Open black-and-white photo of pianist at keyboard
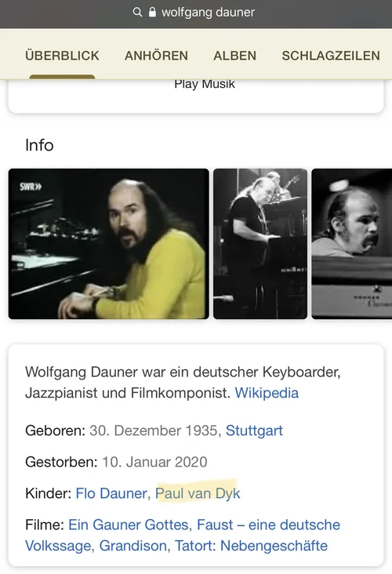This screenshot has width=392, height=574. (260, 244)
